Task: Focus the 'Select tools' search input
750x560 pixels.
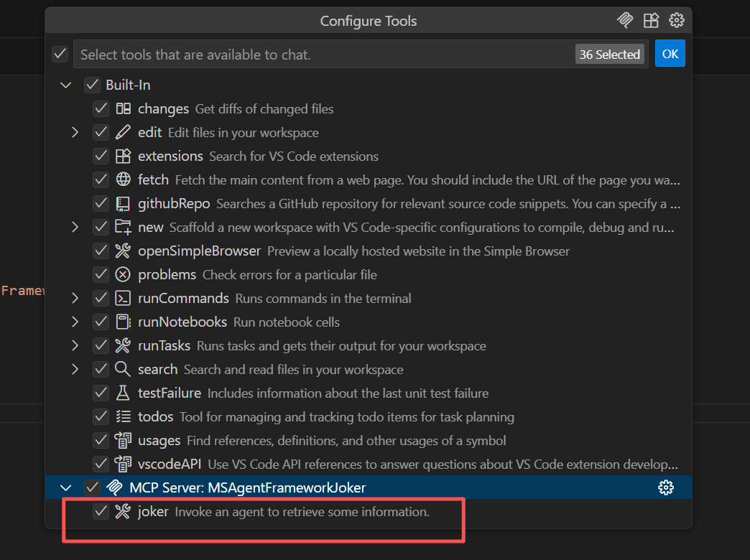Action: click(x=323, y=55)
